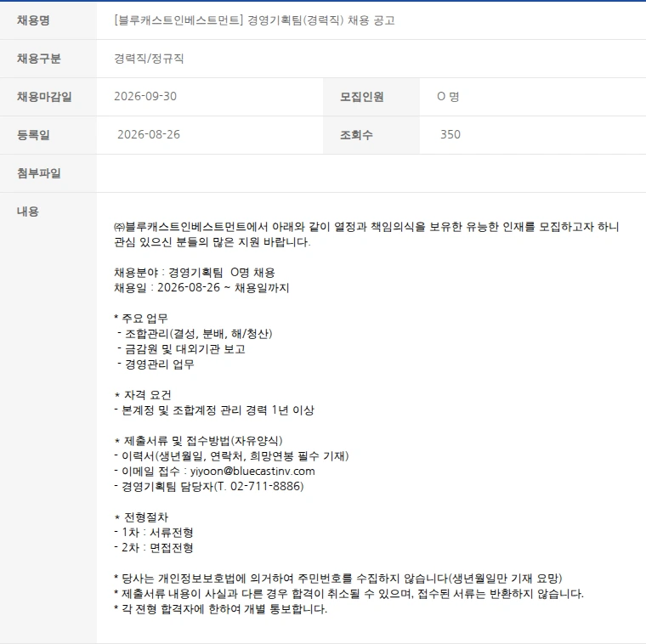Click the '모집인원' label
Image resolution: width=646 pixels, height=644 pixels.
click(362, 97)
